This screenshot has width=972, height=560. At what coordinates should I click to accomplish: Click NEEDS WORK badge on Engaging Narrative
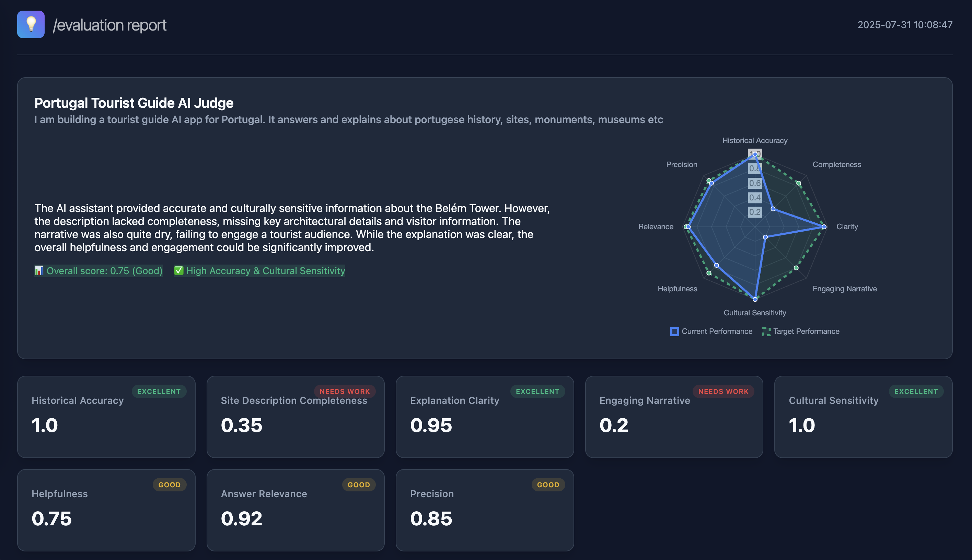pyautogui.click(x=723, y=391)
